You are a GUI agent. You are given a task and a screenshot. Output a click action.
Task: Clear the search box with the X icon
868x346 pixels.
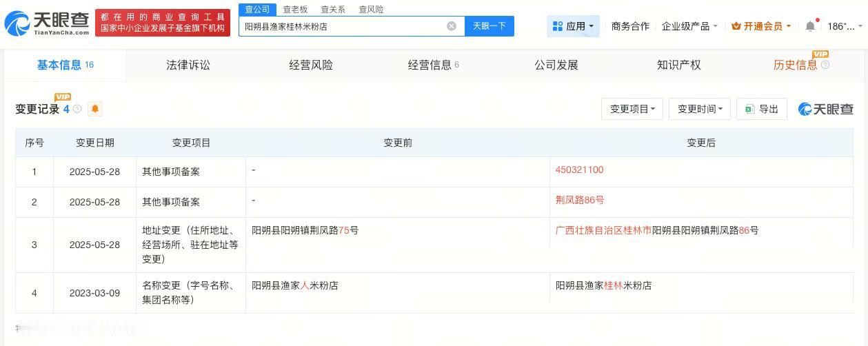tap(452, 26)
